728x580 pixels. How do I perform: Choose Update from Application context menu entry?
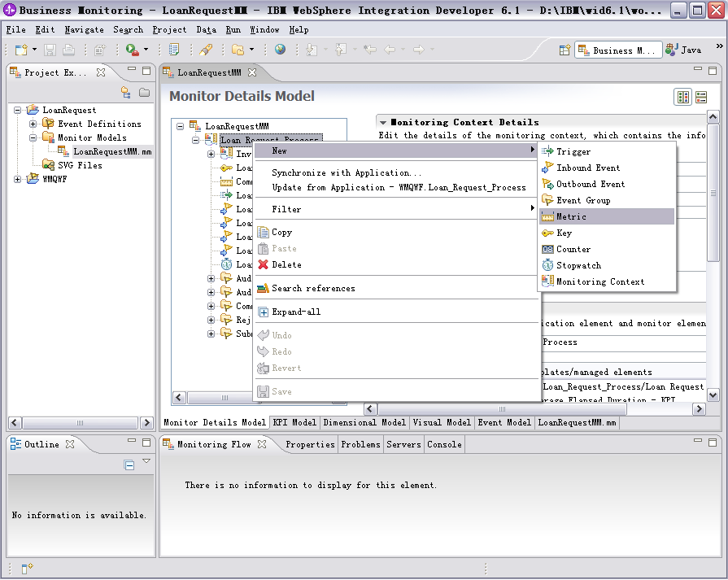coord(399,188)
